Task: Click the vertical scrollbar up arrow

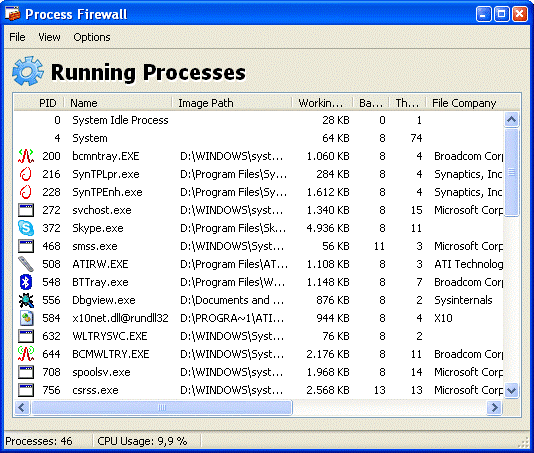Action: [x=511, y=119]
